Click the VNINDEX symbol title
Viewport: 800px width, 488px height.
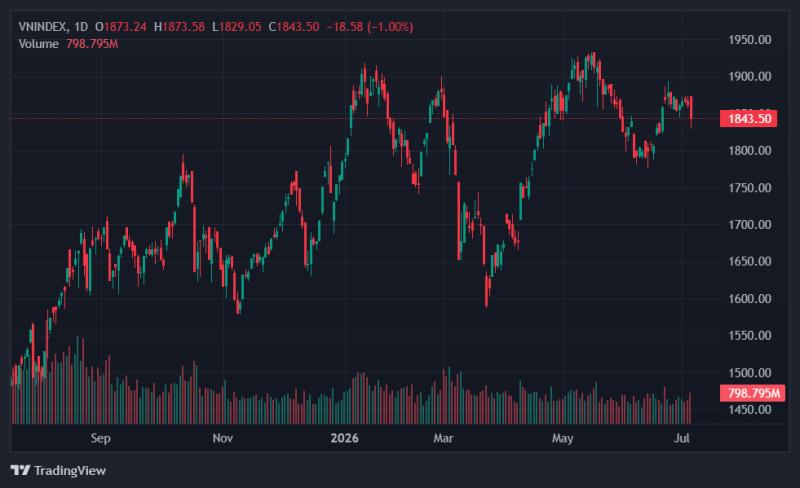43,27
